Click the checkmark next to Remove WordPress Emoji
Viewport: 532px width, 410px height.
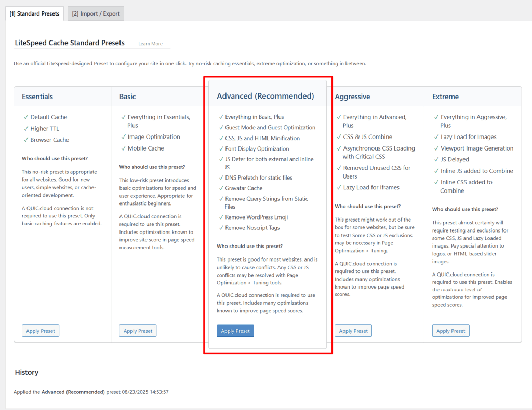click(x=220, y=217)
